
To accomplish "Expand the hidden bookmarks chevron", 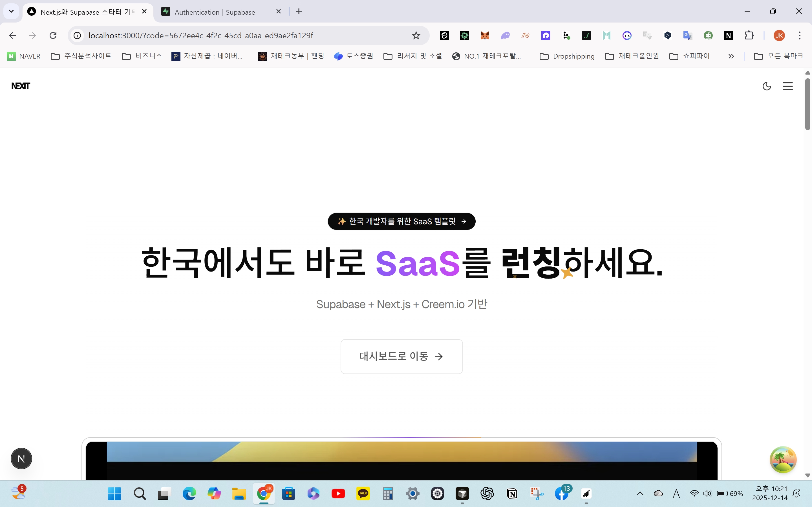I will click(731, 56).
